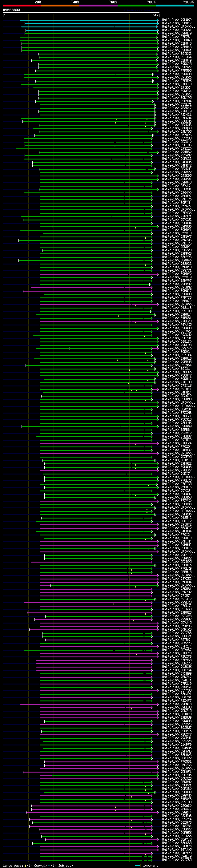Click the cyan alignment bar for UniRef100_Q9LW69

(x=89, y=20)
